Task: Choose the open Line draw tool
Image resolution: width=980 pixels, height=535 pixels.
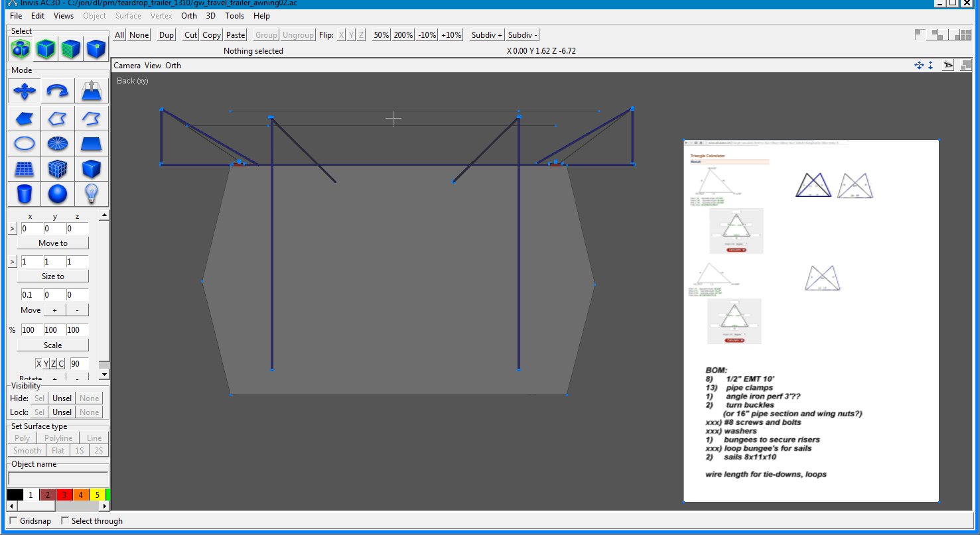Action: (91, 119)
